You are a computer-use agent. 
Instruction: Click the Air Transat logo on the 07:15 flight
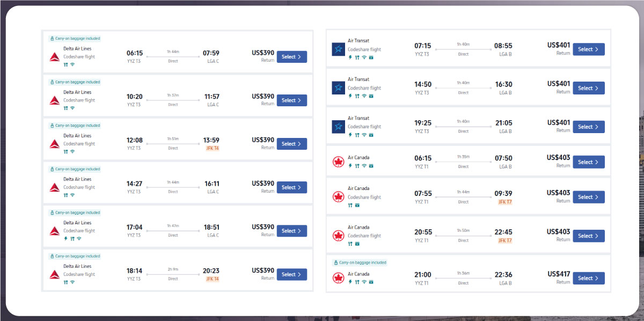click(x=338, y=49)
